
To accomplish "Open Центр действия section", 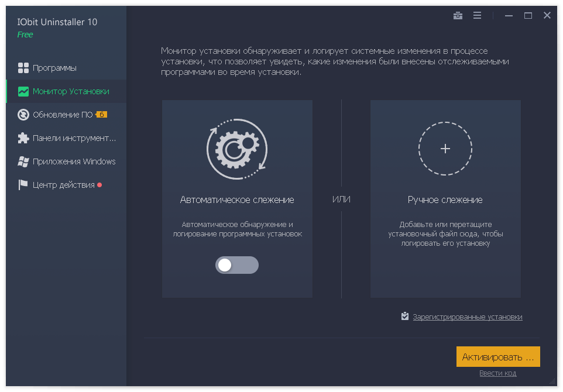I will pos(67,185).
